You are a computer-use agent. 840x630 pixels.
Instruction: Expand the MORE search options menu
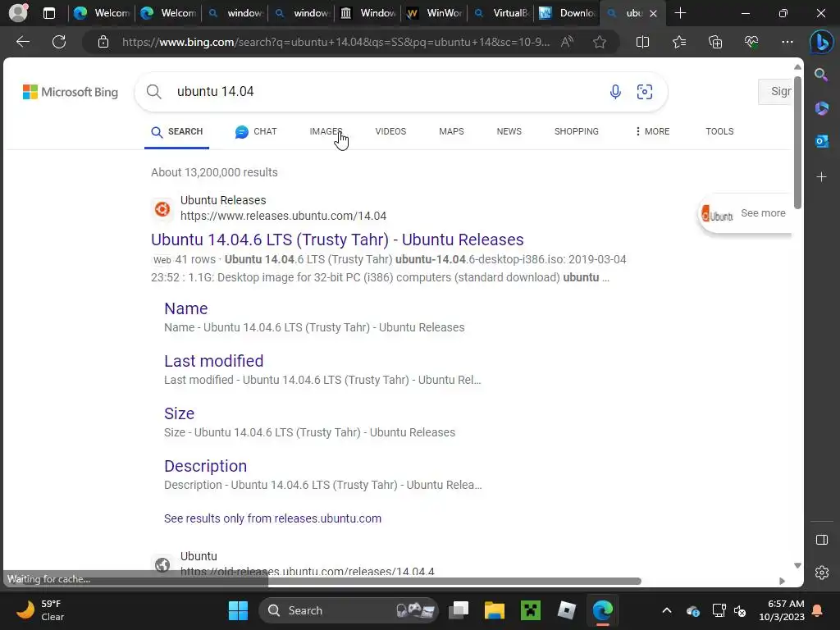click(652, 131)
